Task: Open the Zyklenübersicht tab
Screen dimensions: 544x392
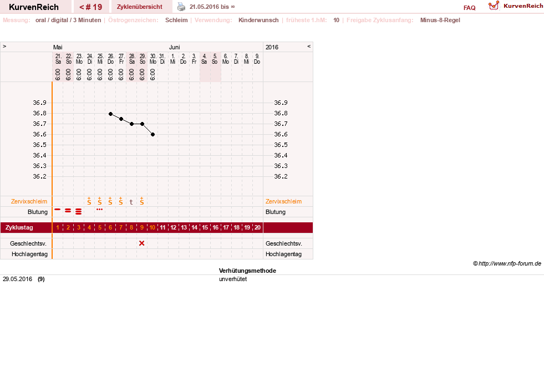Action: (140, 7)
